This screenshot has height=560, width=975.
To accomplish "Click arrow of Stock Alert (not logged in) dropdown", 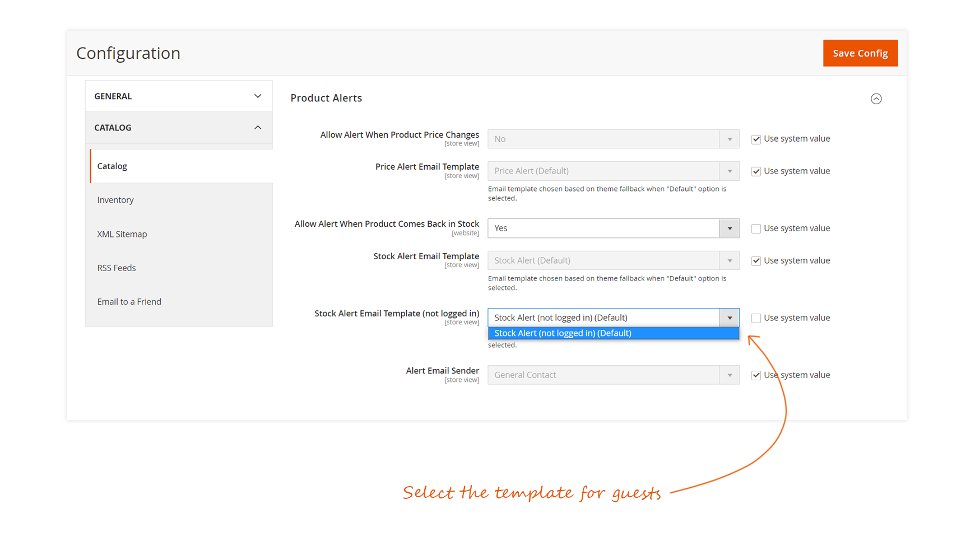I will tap(730, 318).
